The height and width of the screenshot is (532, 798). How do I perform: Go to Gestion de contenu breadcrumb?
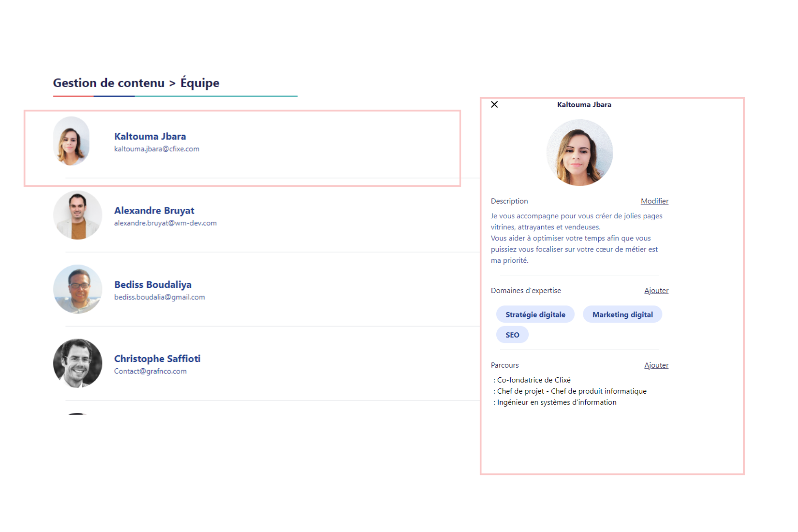[109, 83]
